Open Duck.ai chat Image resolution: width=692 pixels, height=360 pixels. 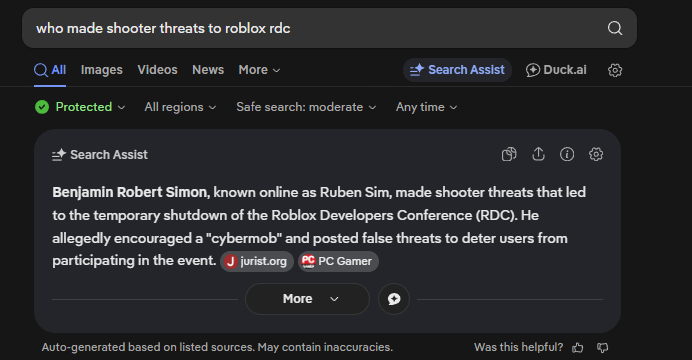pyautogui.click(x=556, y=70)
